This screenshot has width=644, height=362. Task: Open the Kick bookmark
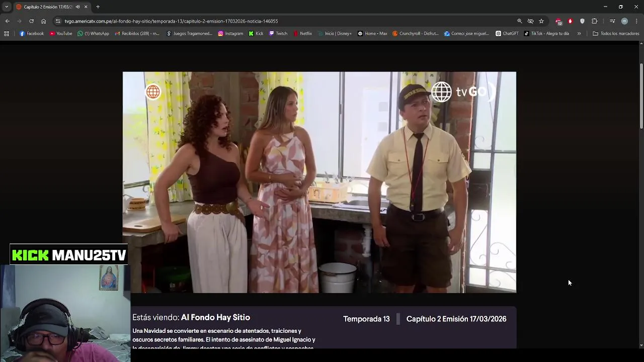256,34
